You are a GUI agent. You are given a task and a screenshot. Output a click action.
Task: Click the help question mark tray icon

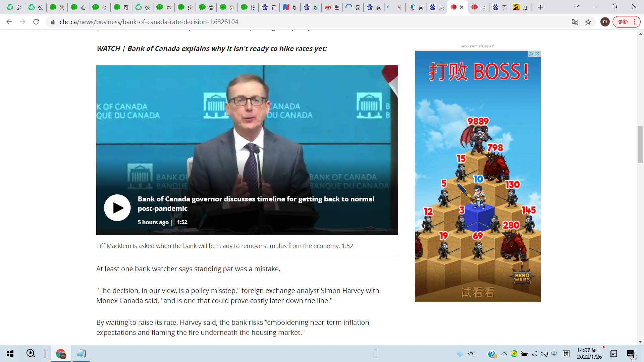point(492,354)
